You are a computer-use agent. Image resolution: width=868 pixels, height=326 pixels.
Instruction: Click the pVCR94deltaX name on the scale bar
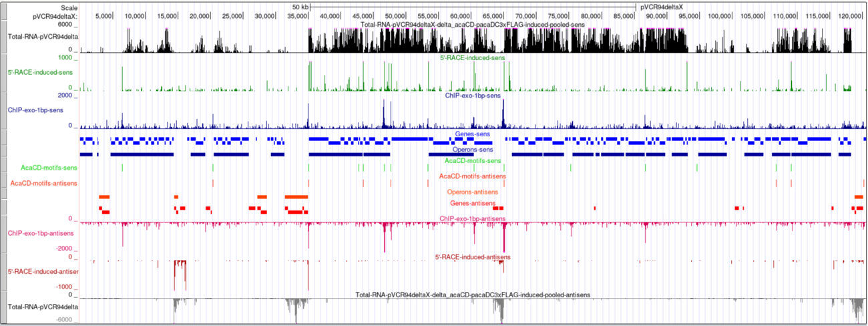[x=662, y=7]
